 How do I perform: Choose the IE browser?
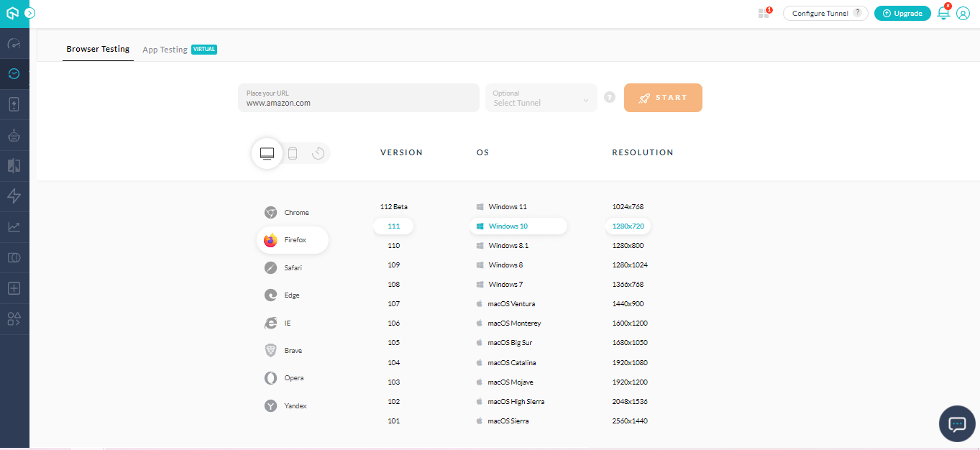[278, 323]
